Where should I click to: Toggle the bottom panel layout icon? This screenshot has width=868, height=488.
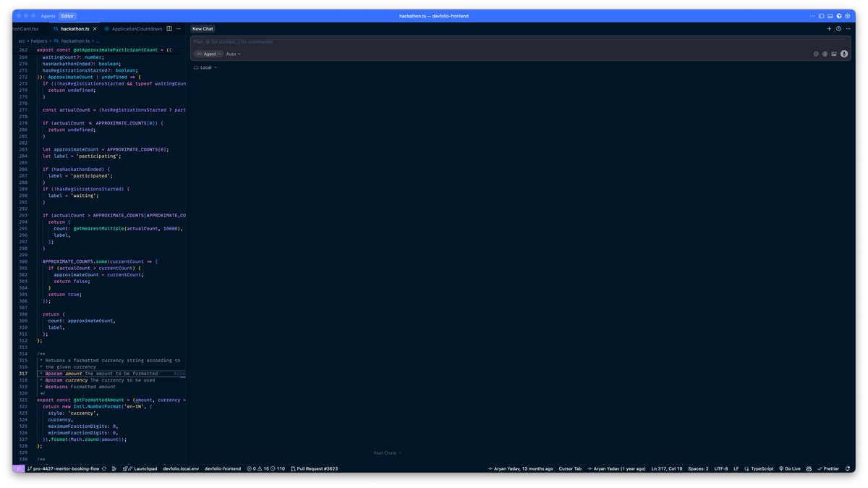[830, 16]
